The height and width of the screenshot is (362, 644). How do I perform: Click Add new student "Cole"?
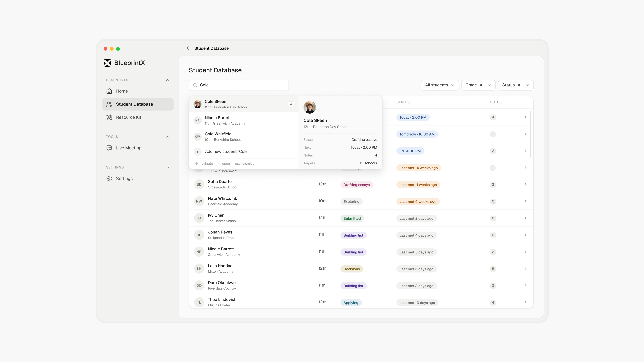tap(244, 152)
